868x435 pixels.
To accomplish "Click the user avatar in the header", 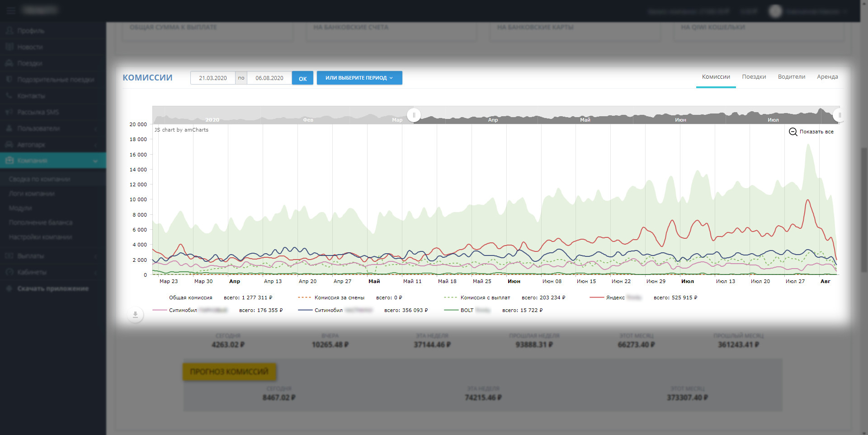I will [x=775, y=11].
